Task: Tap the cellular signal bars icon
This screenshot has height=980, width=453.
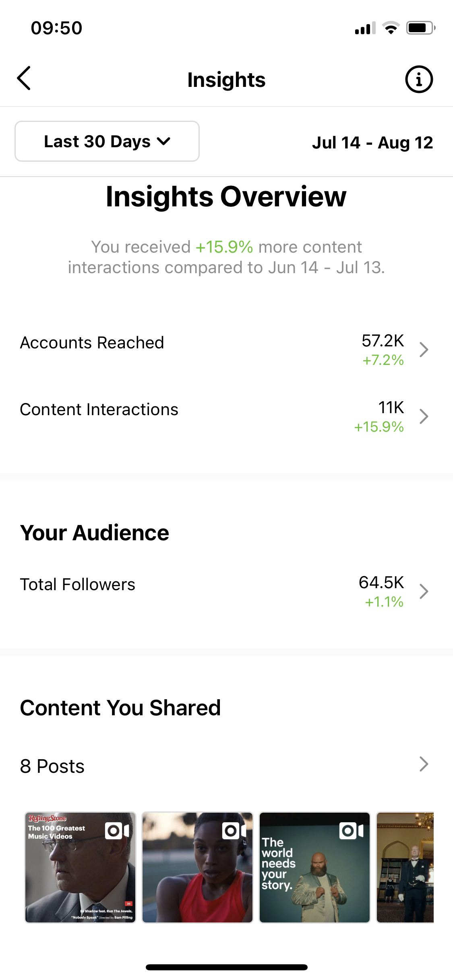Action: [x=365, y=29]
